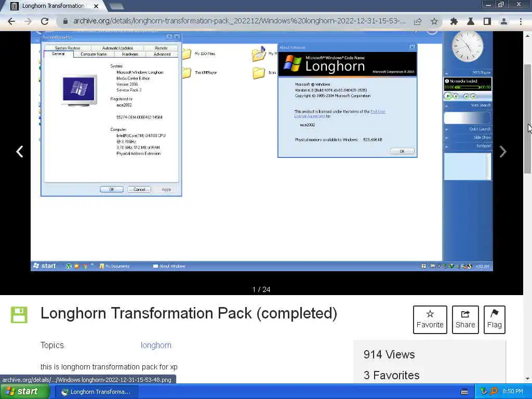Image resolution: width=532 pixels, height=399 pixels.
Task: Reload the archive.org page
Action: [45, 21]
